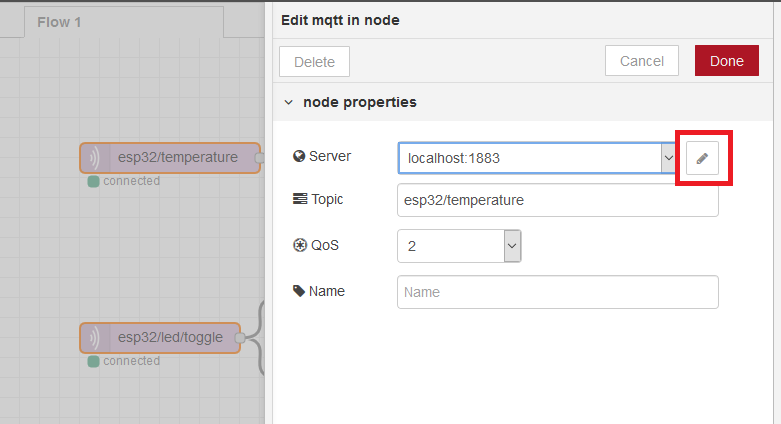Delete this MQTT in node
This screenshot has width=781, height=424.
[x=314, y=62]
